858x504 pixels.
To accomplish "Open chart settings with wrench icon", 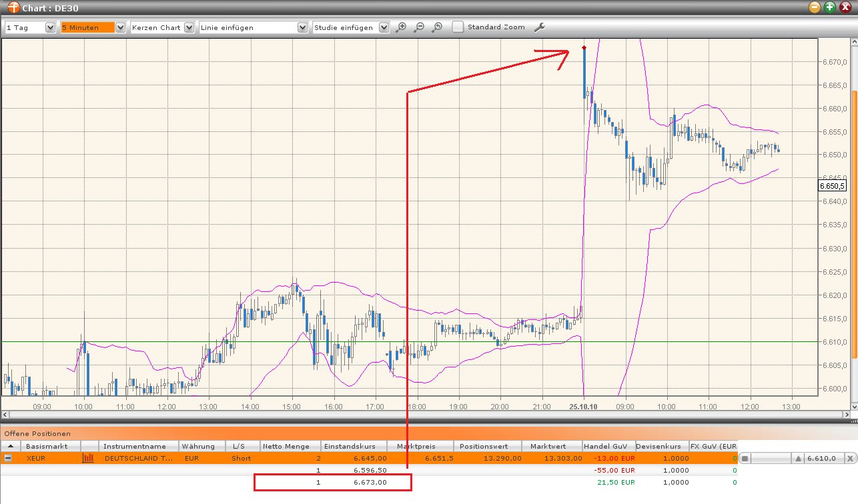I will click(540, 27).
